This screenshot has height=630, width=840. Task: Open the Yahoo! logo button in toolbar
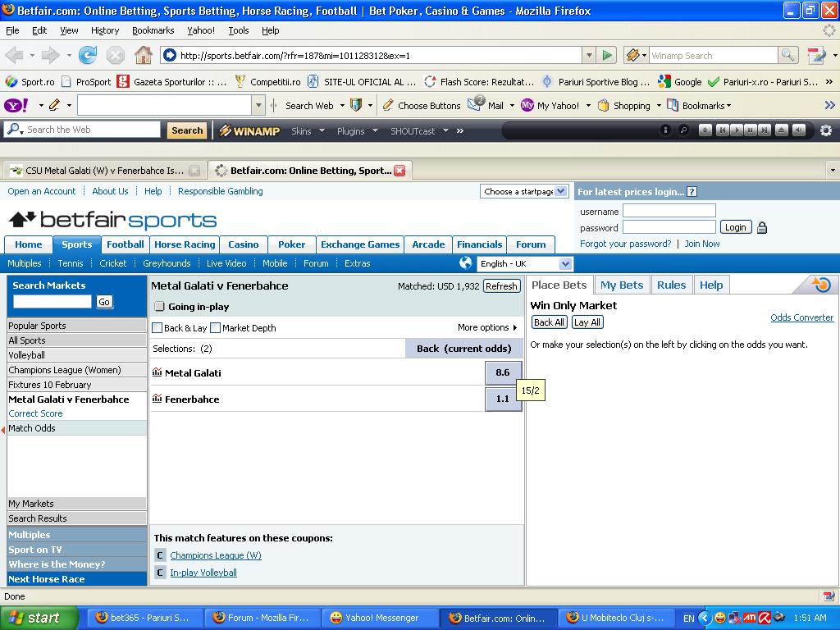(16, 106)
